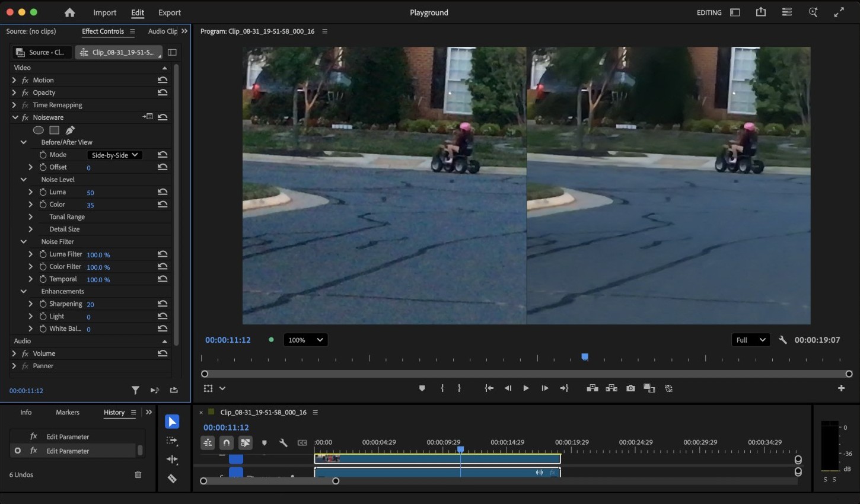Open the 100% zoom level dropdown
This screenshot has height=504, width=860.
(x=305, y=340)
